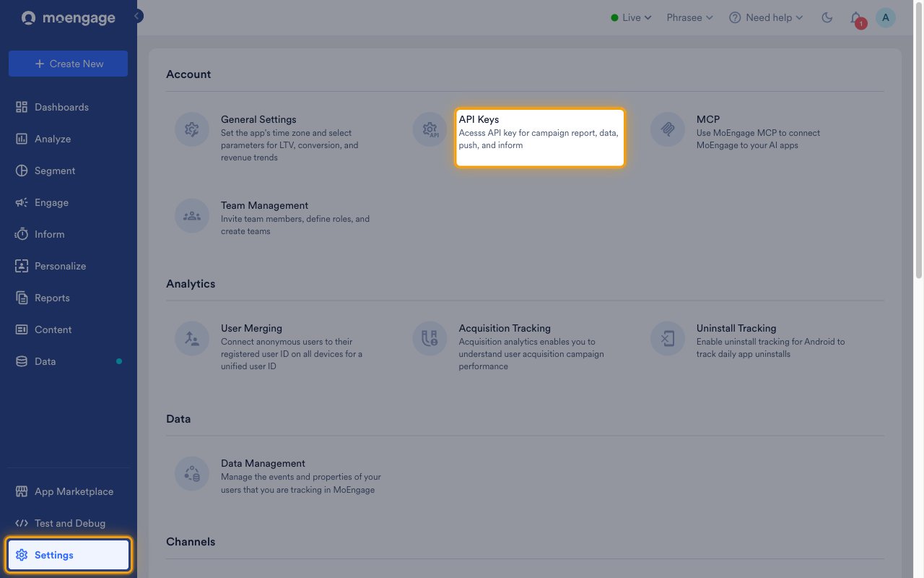924x578 pixels.
Task: Click the Create New button
Action: [x=68, y=64]
